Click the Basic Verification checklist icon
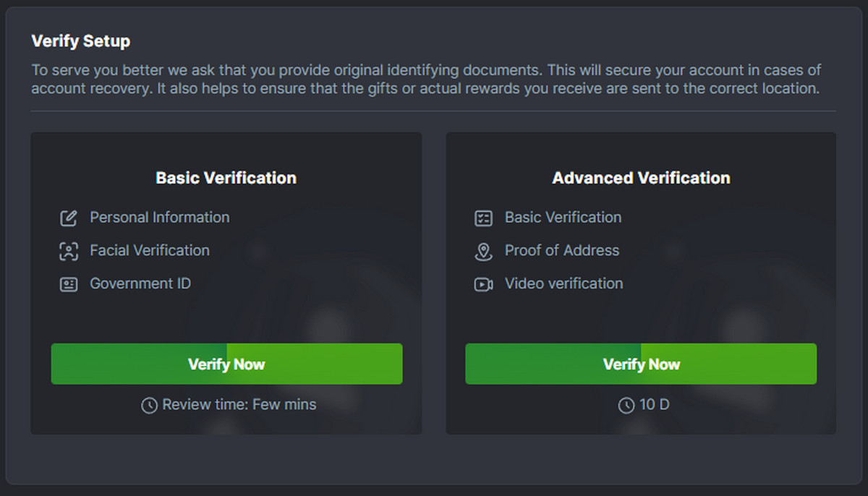Screen dimensions: 868x496 coord(483,218)
